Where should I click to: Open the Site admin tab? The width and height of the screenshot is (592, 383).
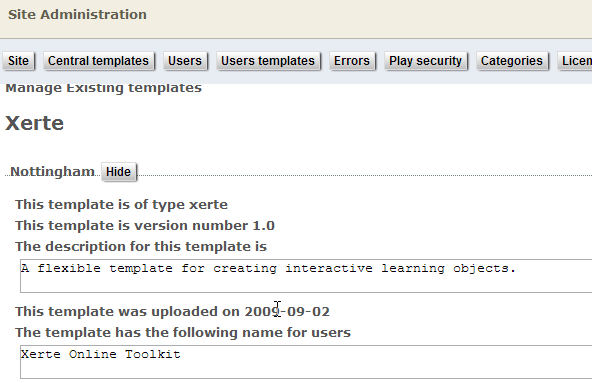18,61
